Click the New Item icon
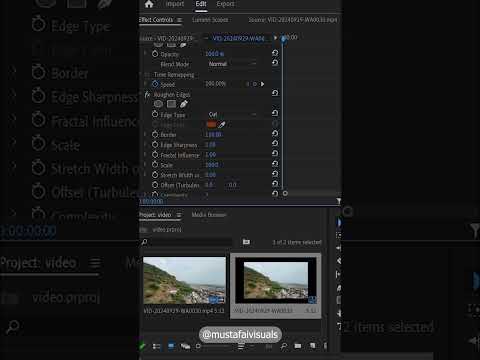The image size is (480, 360). pos(312,346)
